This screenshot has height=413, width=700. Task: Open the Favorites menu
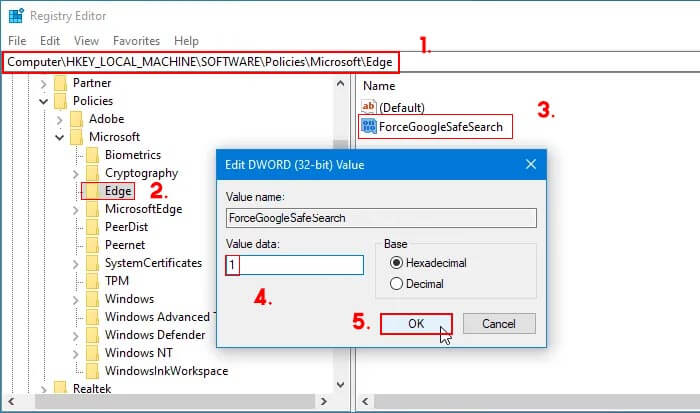coord(136,41)
